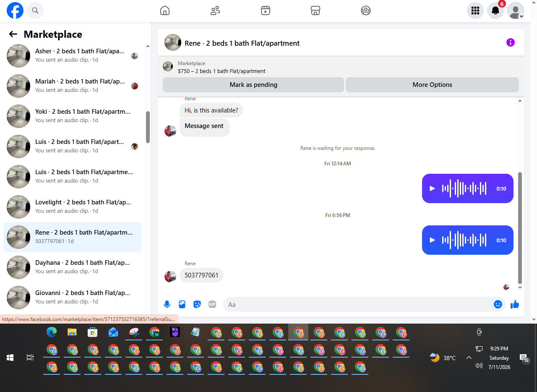
Task: View notifications bell with 6 badge
Action: point(495,10)
